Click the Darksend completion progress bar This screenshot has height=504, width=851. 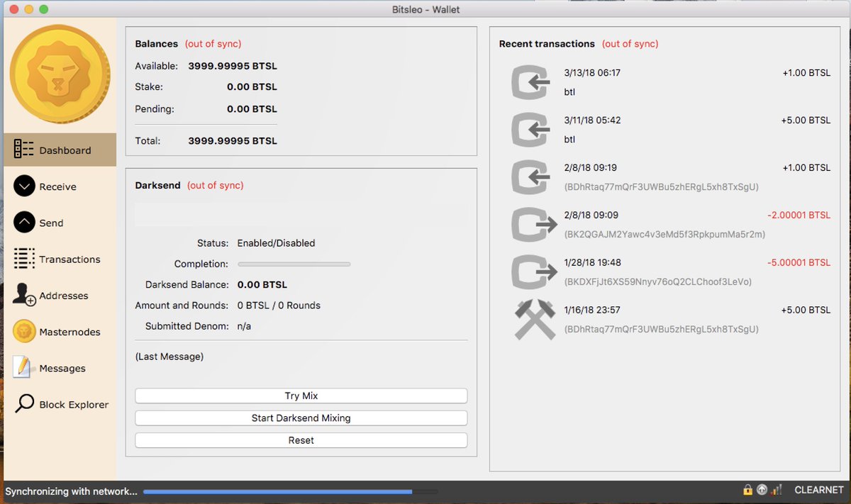pyautogui.click(x=294, y=264)
